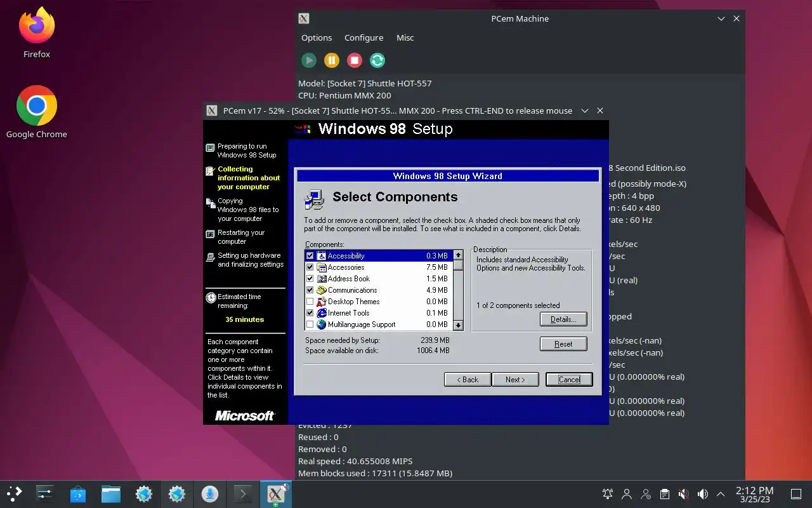Stop the emulation with the red stop button
Screen dimensions: 812x508
[355, 60]
